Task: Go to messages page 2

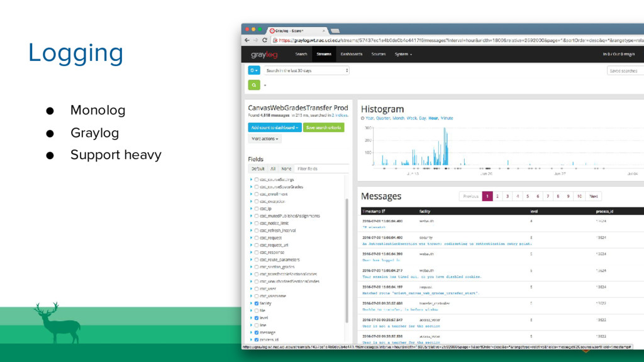Action: tap(497, 196)
